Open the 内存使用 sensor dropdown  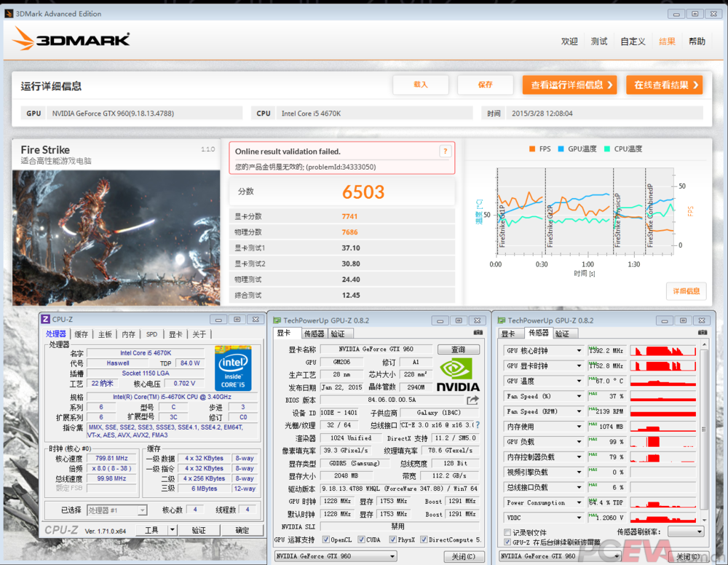[x=579, y=427]
